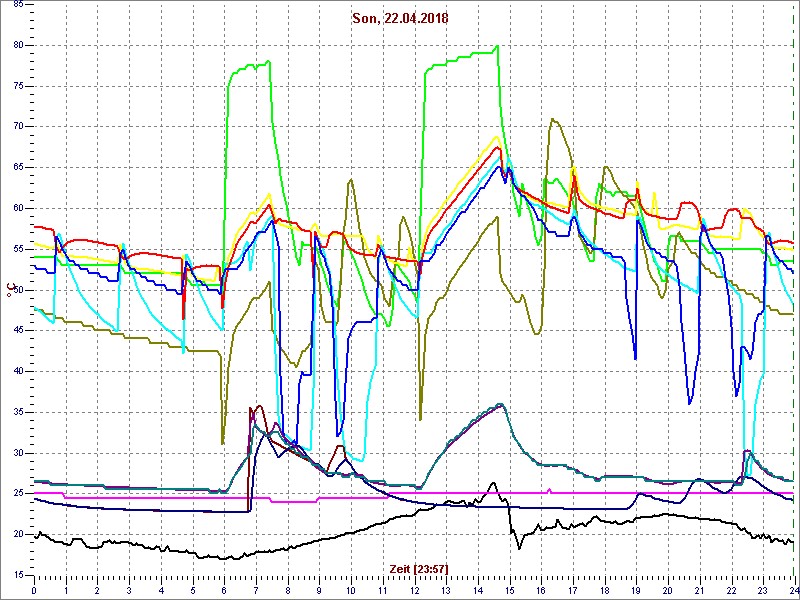Click hour 21 on the time axis
The image size is (800, 600).
698,590
